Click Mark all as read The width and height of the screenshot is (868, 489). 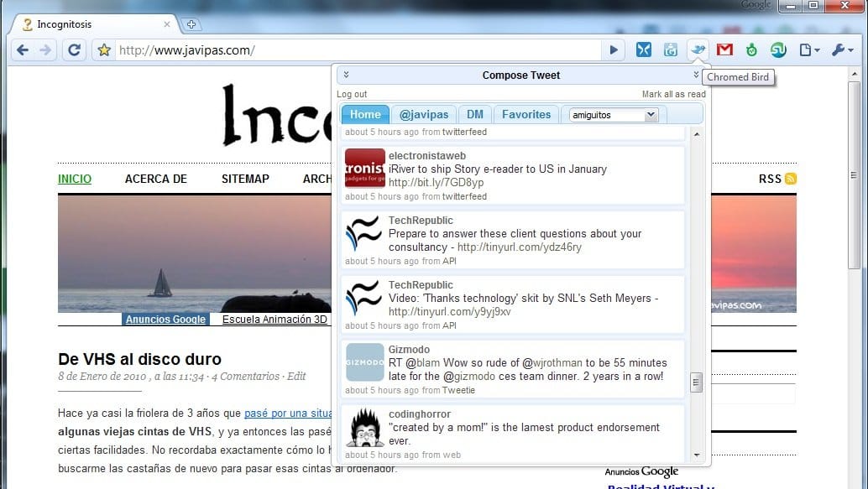673,94
